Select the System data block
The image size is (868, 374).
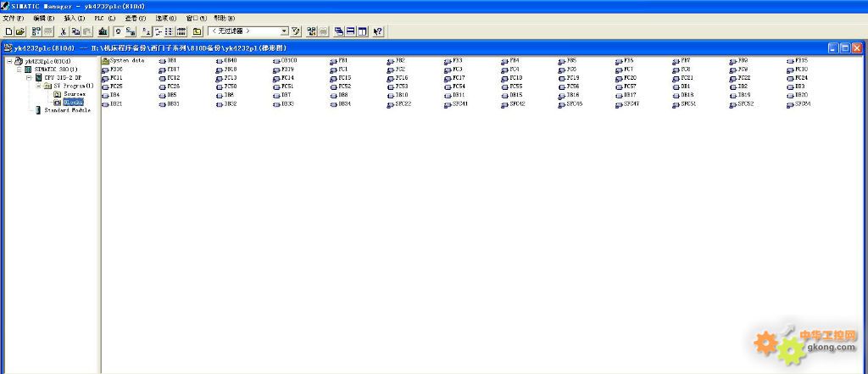[x=123, y=60]
